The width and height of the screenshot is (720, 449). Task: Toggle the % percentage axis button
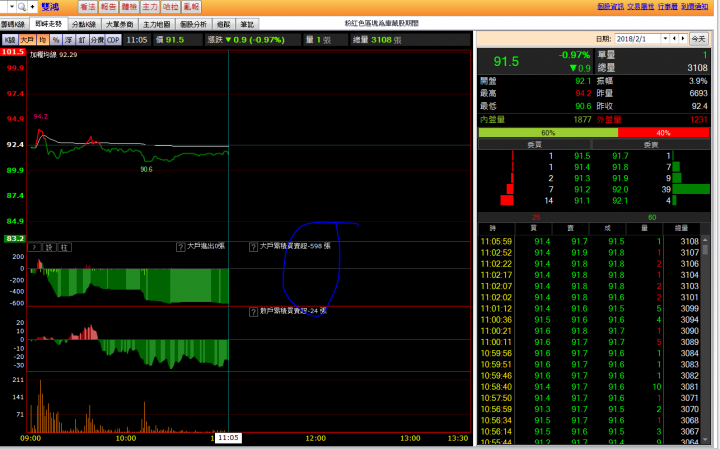click(x=56, y=40)
